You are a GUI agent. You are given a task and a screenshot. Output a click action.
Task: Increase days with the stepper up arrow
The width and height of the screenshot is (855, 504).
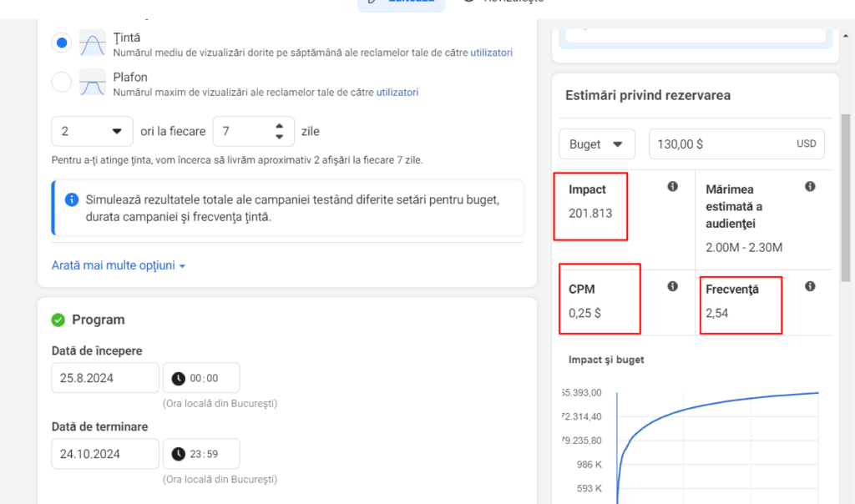[279, 126]
